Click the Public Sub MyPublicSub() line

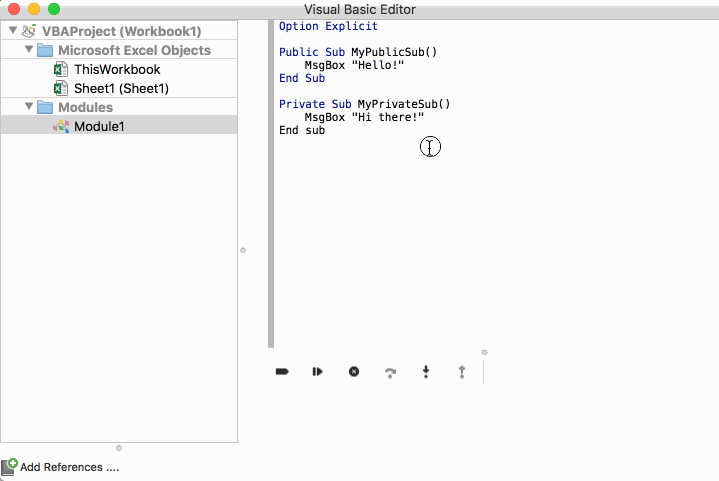click(358, 52)
